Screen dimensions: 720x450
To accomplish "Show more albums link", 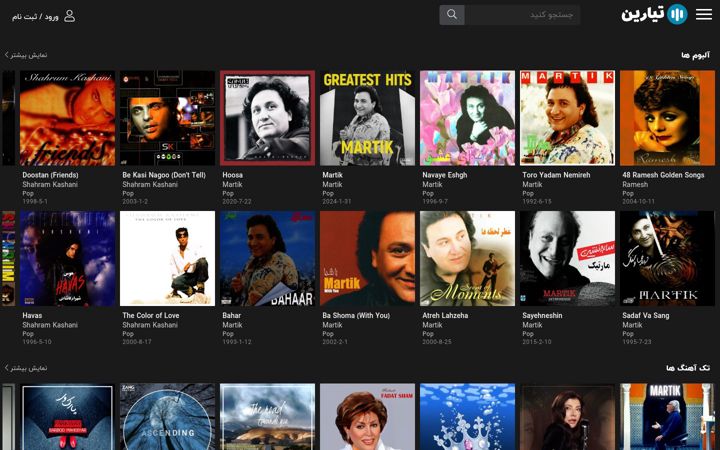I will (26, 55).
